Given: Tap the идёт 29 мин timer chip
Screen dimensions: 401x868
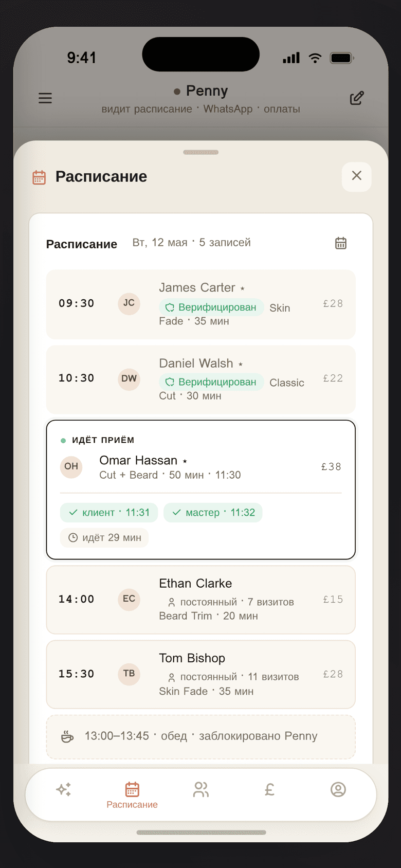Looking at the screenshot, I should (104, 537).
